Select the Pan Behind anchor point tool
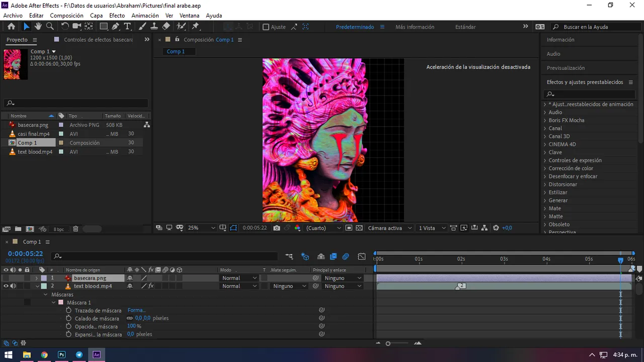644x362 pixels. pos(89,27)
